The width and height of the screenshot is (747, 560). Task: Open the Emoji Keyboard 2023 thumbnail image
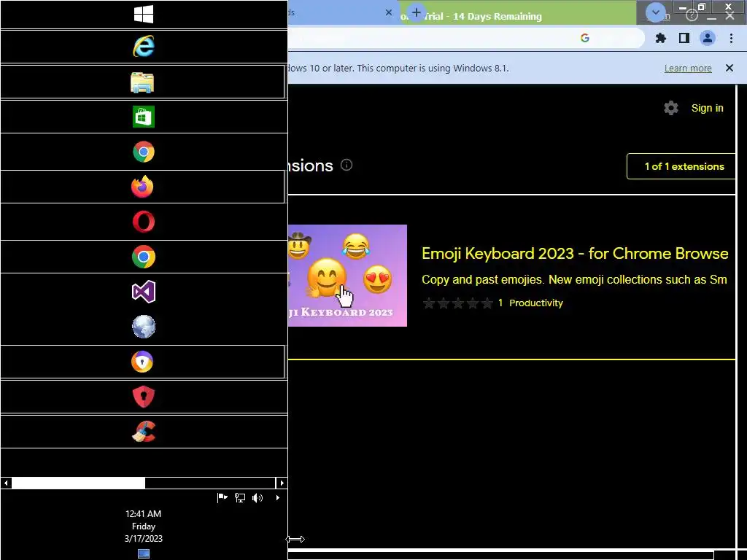[347, 276]
